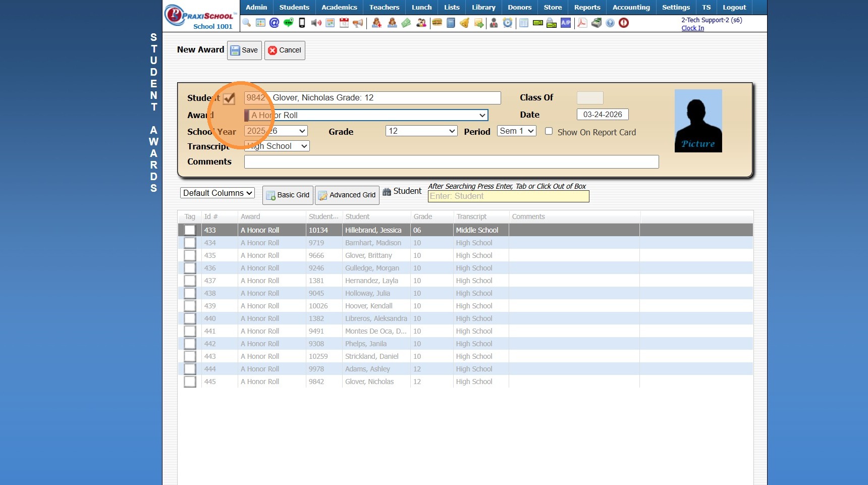Screen dimensions: 868x485
Task: Toggle the Student checkbox
Action: [x=229, y=98]
